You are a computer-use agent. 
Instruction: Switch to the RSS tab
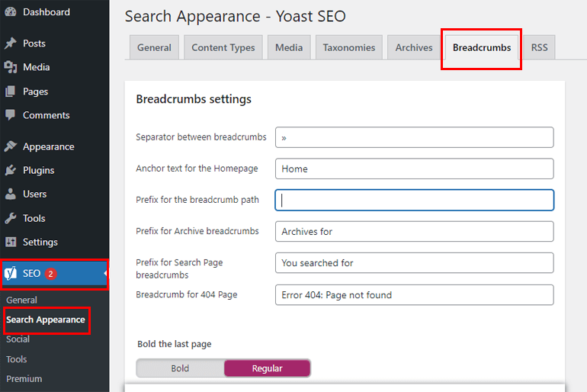[539, 47]
